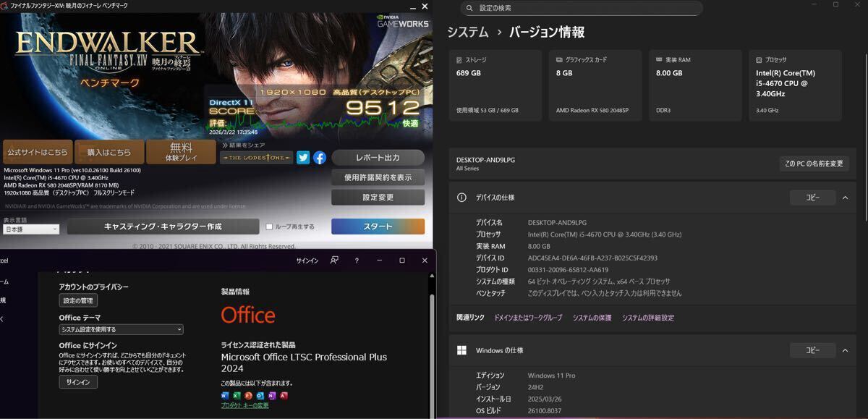Click the OneNote icon under the license info

[x=272, y=395]
